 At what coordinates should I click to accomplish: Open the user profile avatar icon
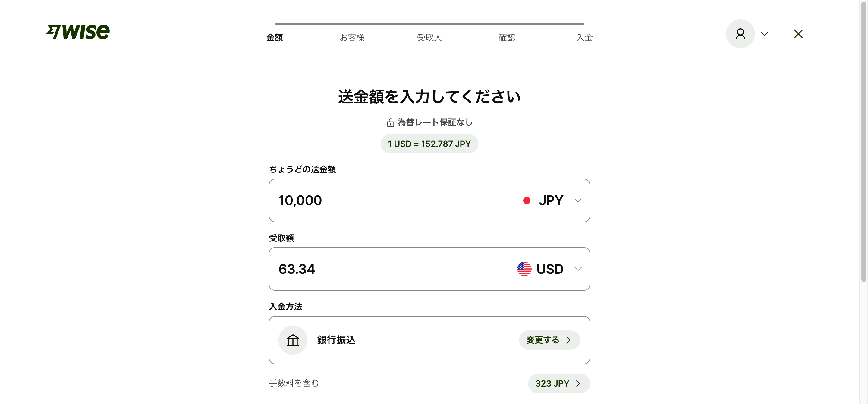coord(740,34)
